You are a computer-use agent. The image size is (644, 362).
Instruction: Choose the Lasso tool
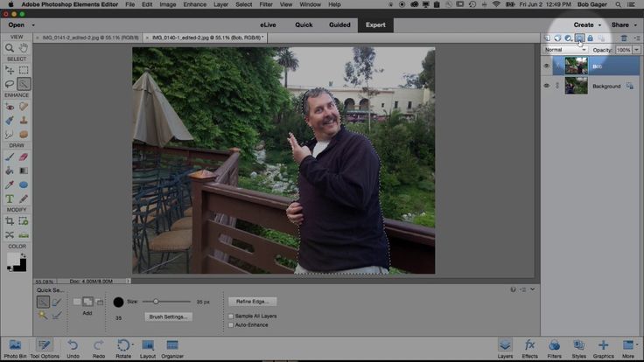[10, 84]
